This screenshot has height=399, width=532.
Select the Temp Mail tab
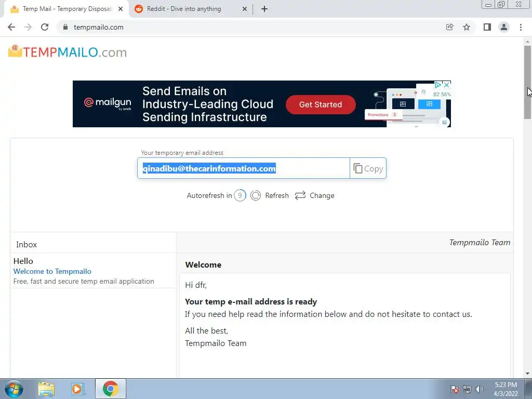click(x=67, y=9)
